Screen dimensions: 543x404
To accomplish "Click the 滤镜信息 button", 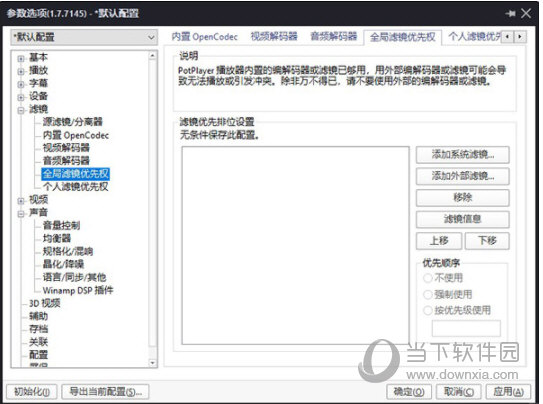I will [463, 219].
